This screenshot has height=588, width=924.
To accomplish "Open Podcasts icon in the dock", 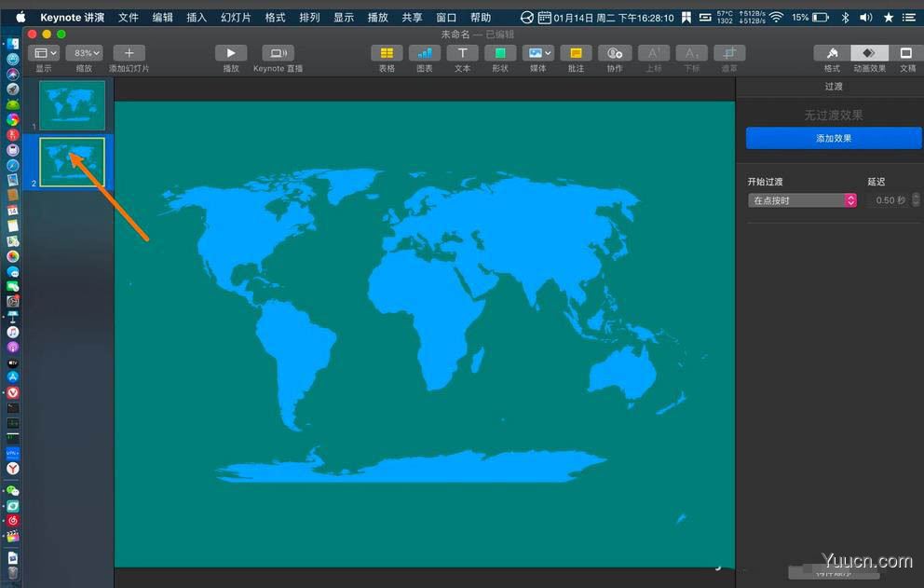I will point(13,347).
